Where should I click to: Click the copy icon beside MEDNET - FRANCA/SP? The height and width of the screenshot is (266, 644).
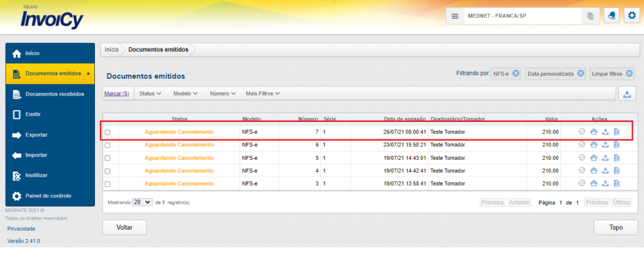click(590, 16)
